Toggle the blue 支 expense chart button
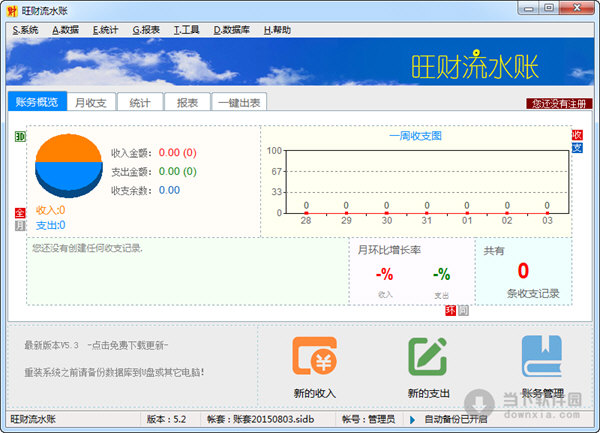Screen dimensions: 600x433 pyautogui.click(x=577, y=148)
